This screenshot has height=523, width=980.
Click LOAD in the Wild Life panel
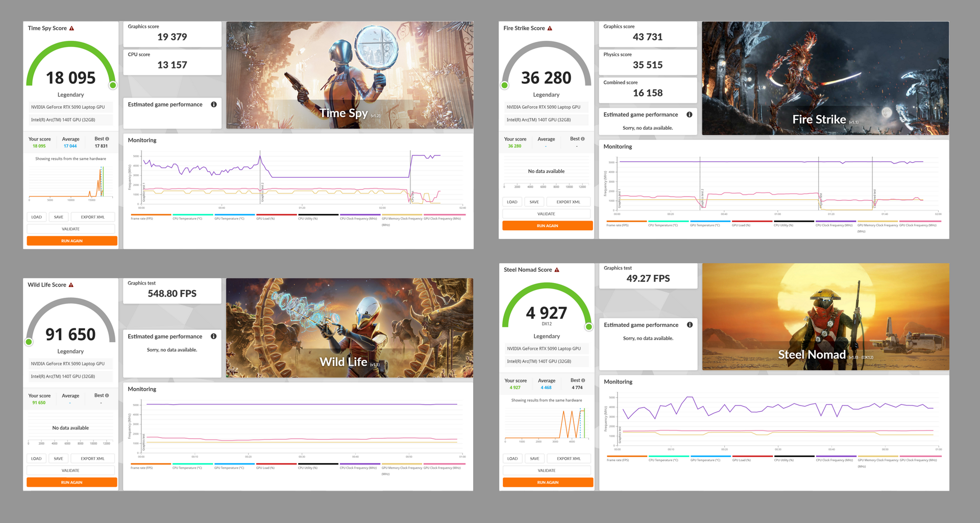pyautogui.click(x=37, y=459)
